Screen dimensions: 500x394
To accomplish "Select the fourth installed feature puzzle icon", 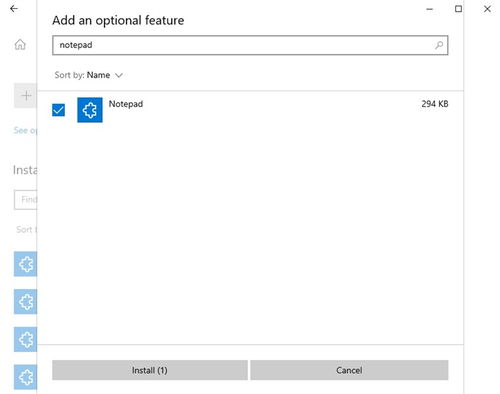I will (26, 377).
